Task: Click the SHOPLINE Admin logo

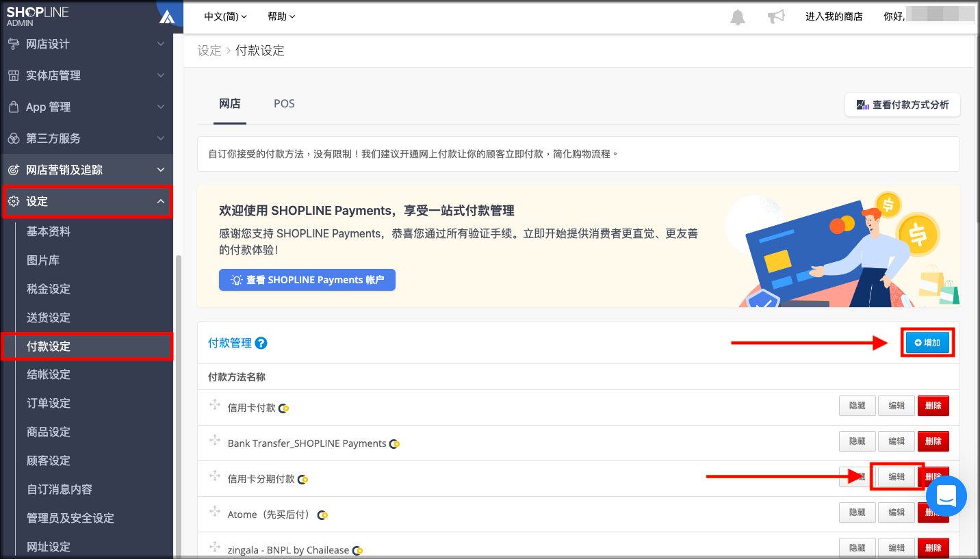Action: click(x=38, y=16)
